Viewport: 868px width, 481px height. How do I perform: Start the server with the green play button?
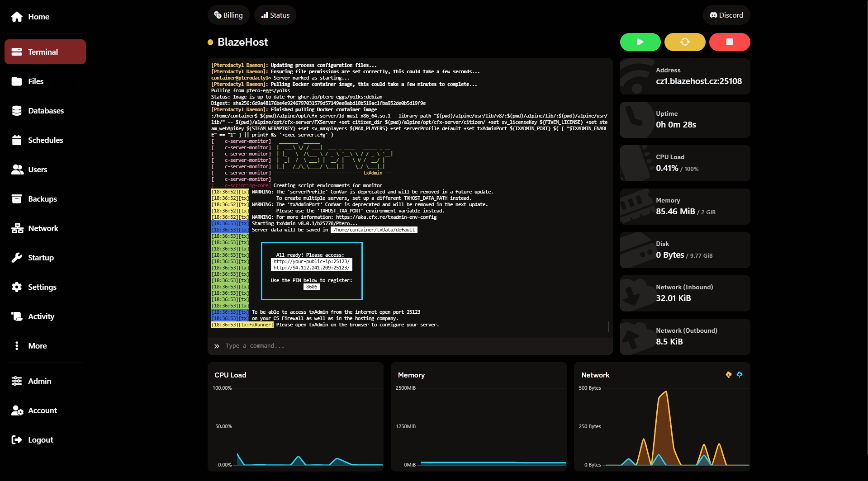[x=640, y=42]
